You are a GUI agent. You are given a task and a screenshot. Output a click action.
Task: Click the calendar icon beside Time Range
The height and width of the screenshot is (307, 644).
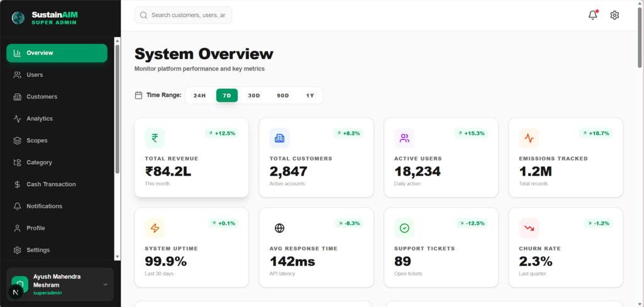pyautogui.click(x=138, y=96)
